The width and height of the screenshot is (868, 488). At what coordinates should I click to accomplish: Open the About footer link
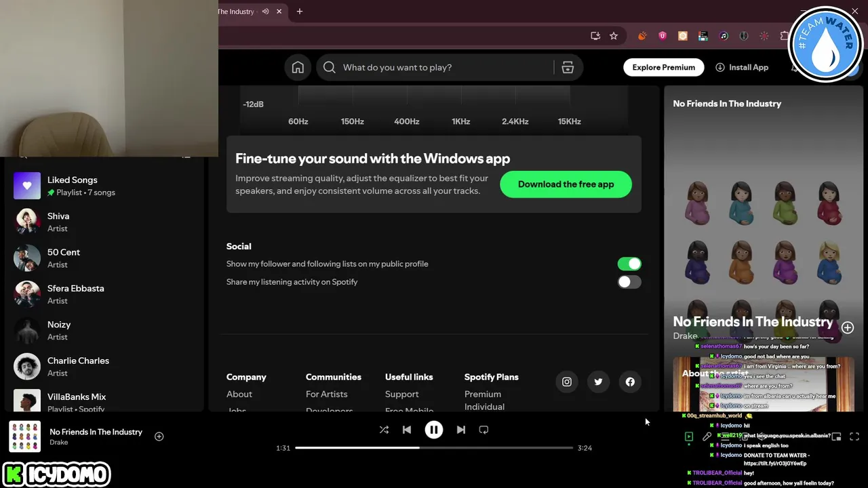tap(239, 394)
